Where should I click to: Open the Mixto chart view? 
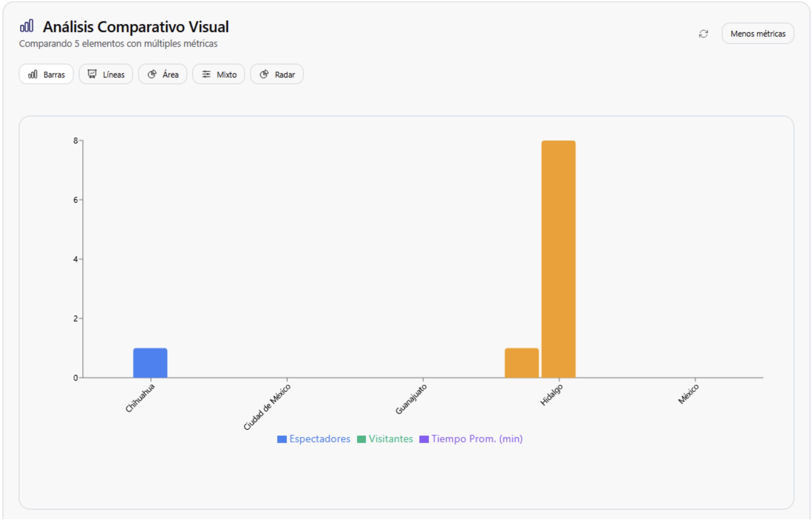click(219, 74)
